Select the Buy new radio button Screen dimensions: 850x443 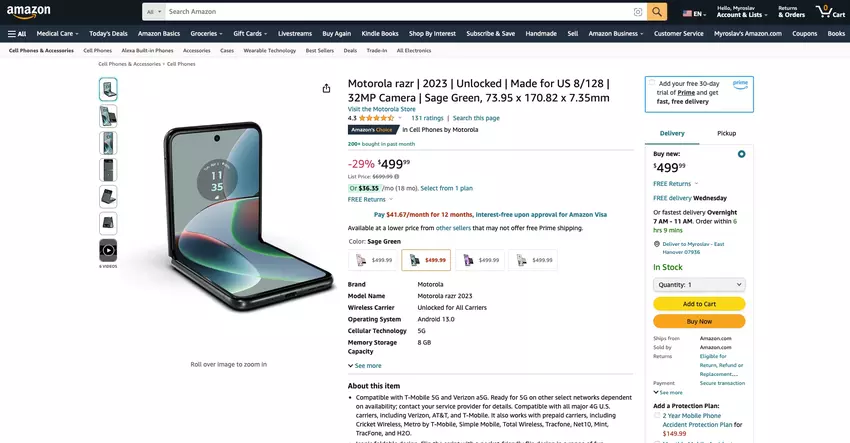coord(741,154)
